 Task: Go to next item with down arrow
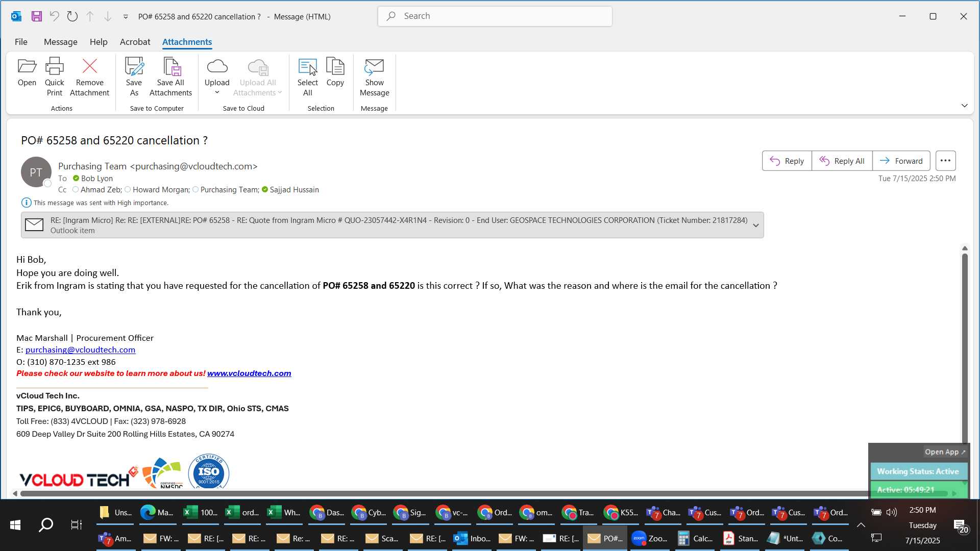coord(108,16)
